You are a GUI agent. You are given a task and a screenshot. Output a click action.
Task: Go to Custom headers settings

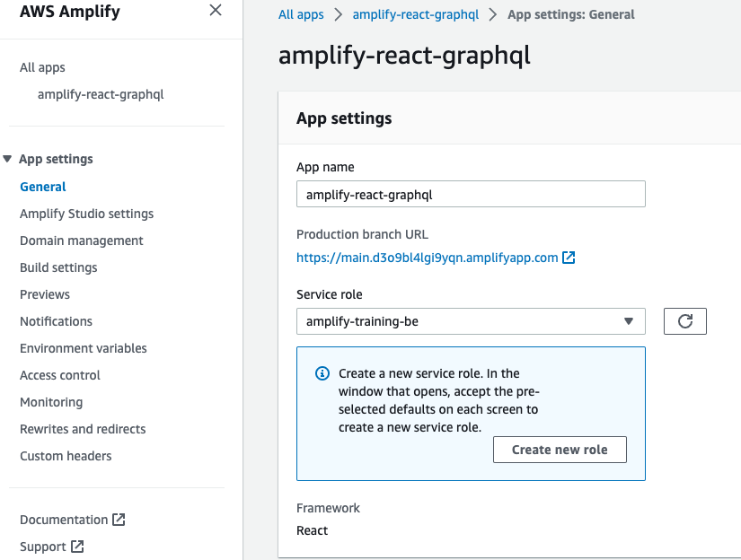click(x=66, y=456)
